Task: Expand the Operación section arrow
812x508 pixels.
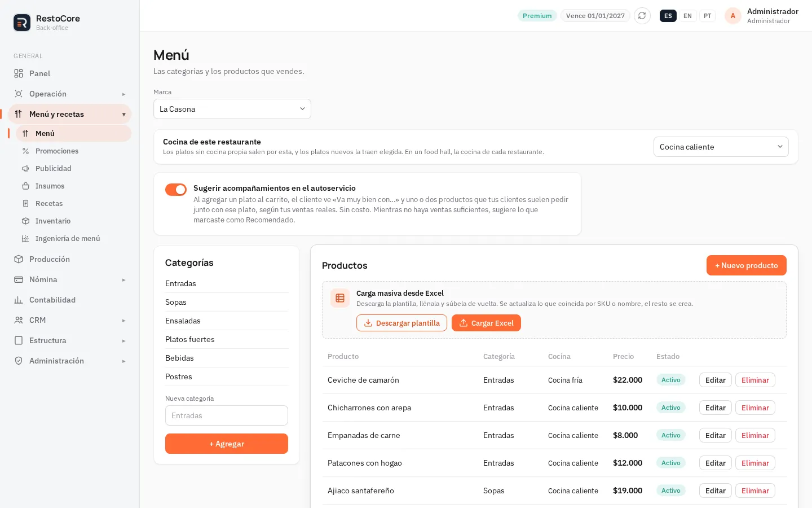Action: (x=123, y=94)
